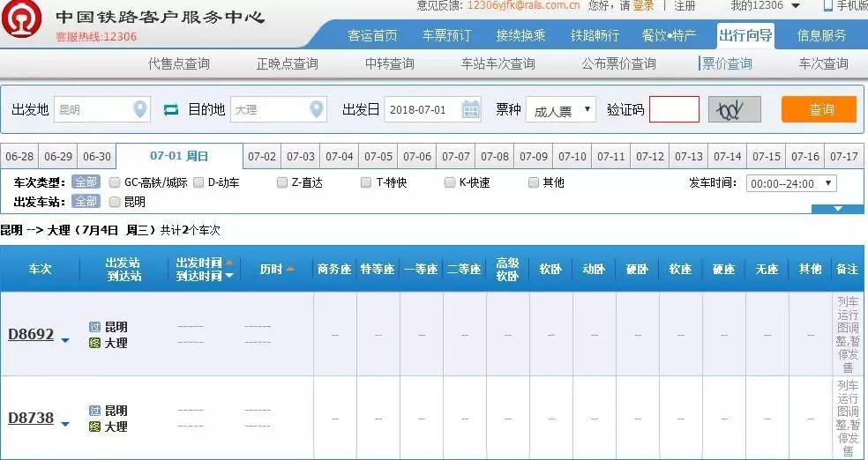Select the 07-10 date tab
868x460 pixels.
572,157
